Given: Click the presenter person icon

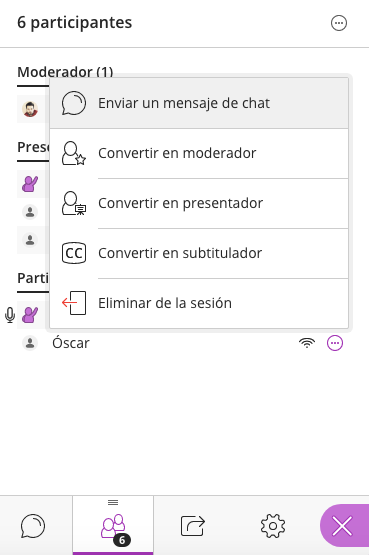Looking at the screenshot, I should point(74,203).
